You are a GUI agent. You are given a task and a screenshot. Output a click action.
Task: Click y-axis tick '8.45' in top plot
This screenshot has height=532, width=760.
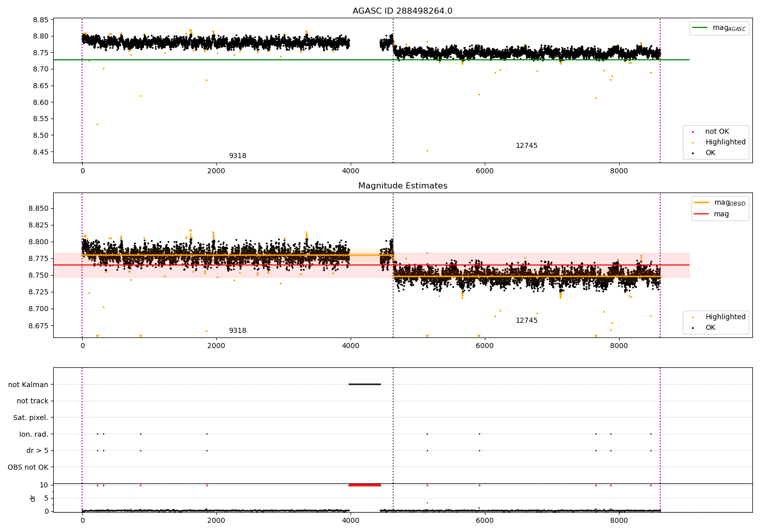(x=41, y=152)
